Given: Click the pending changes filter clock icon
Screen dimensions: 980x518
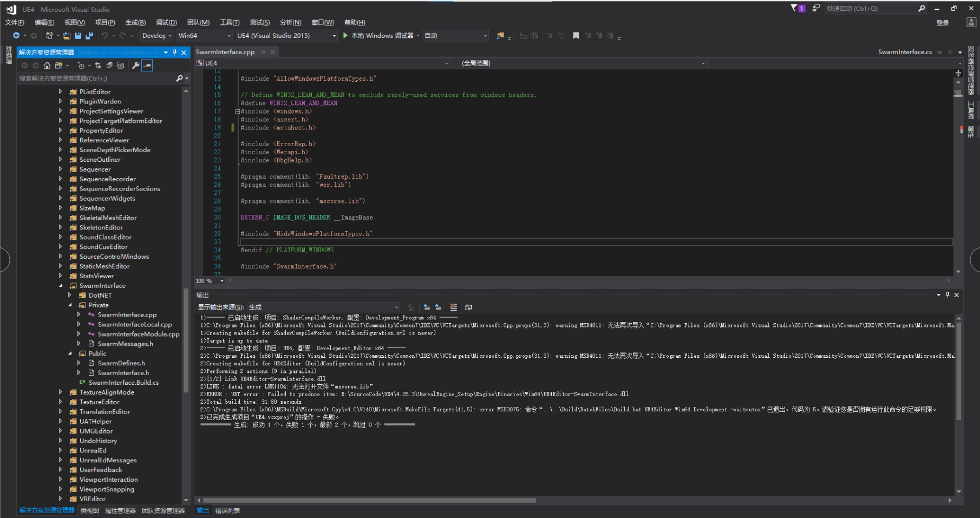Looking at the screenshot, I should click(x=81, y=65).
